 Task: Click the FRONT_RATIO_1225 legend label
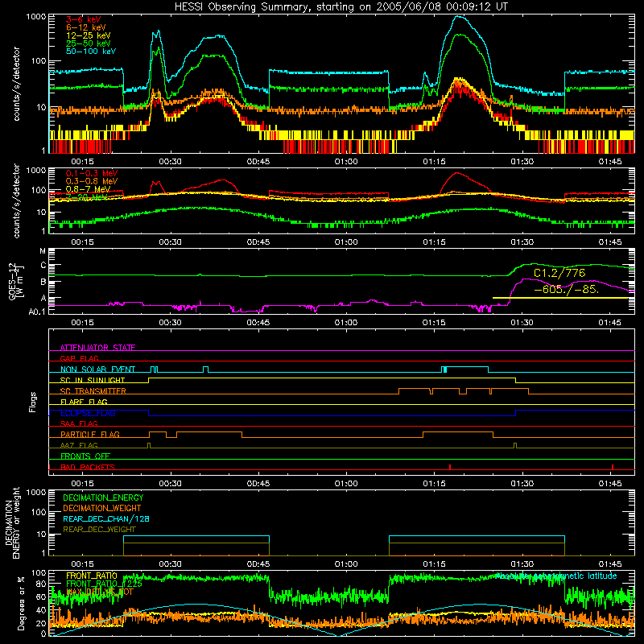(104, 584)
